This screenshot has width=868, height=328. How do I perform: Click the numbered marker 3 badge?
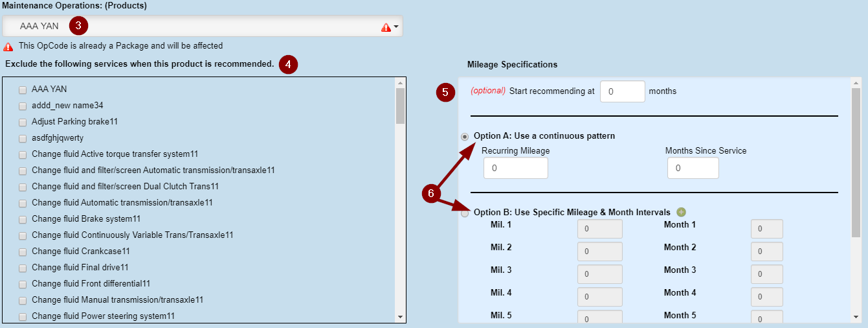click(x=78, y=26)
